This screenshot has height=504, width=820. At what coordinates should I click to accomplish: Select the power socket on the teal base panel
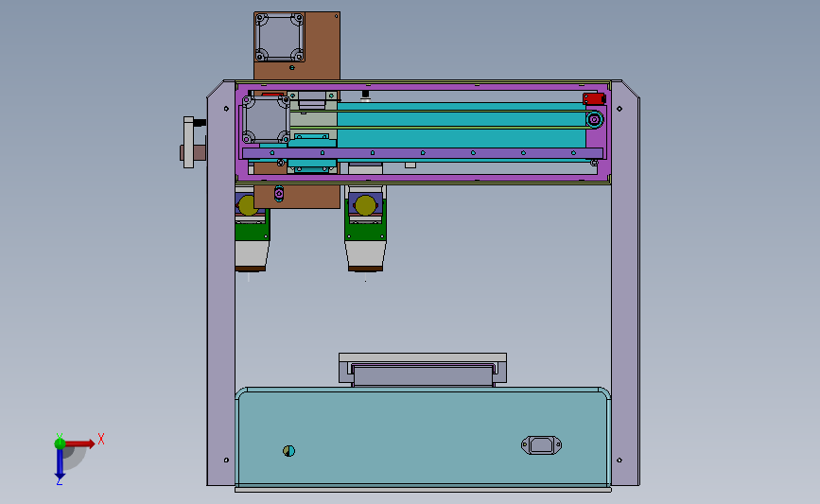tap(541, 445)
